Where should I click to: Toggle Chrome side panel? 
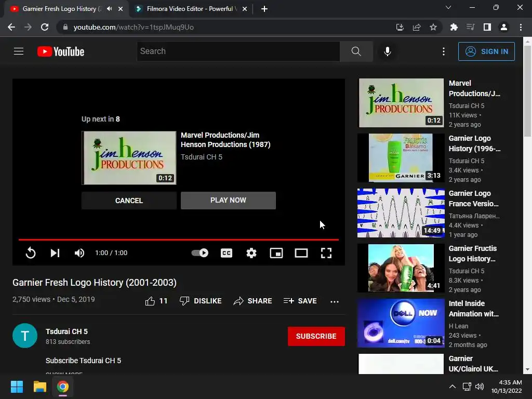click(487, 27)
